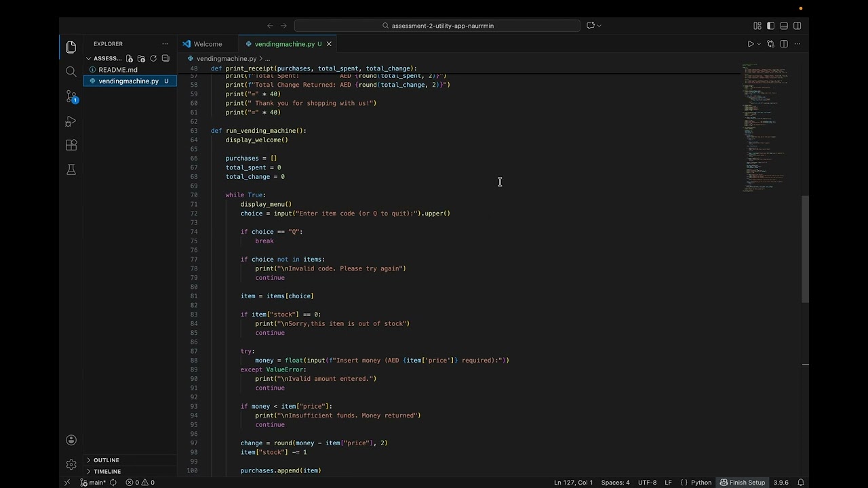Image resolution: width=868 pixels, height=488 pixels.
Task: Open the Search view in activity bar
Action: point(71,71)
